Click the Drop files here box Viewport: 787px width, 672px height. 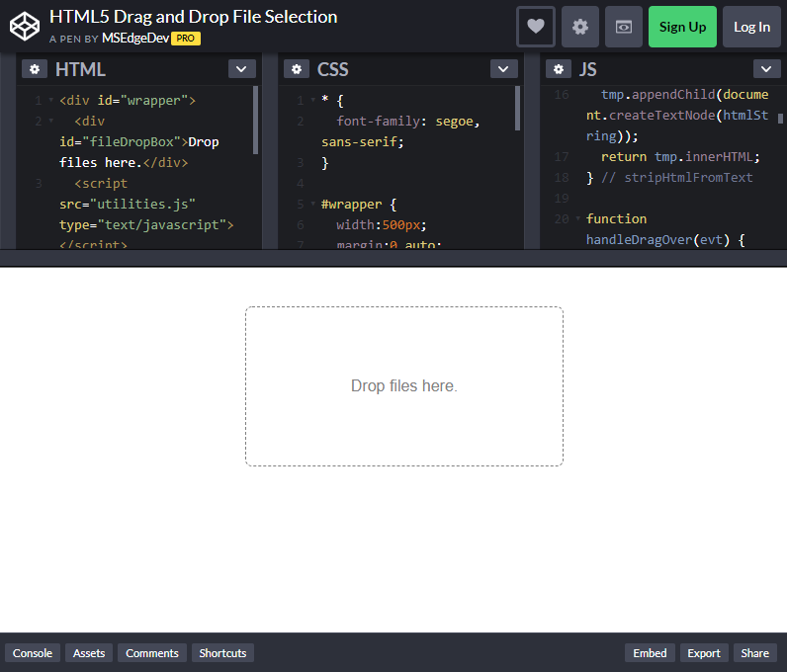pos(404,386)
